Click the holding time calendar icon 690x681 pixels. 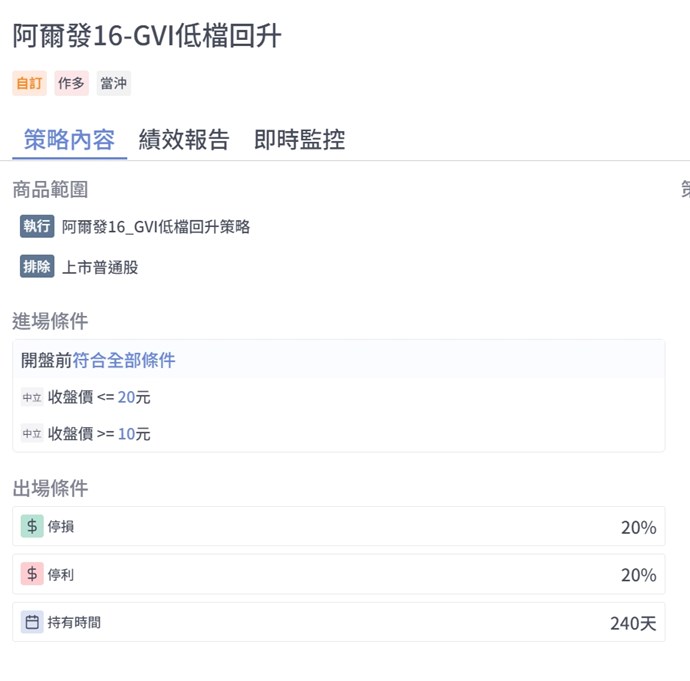coord(33,622)
